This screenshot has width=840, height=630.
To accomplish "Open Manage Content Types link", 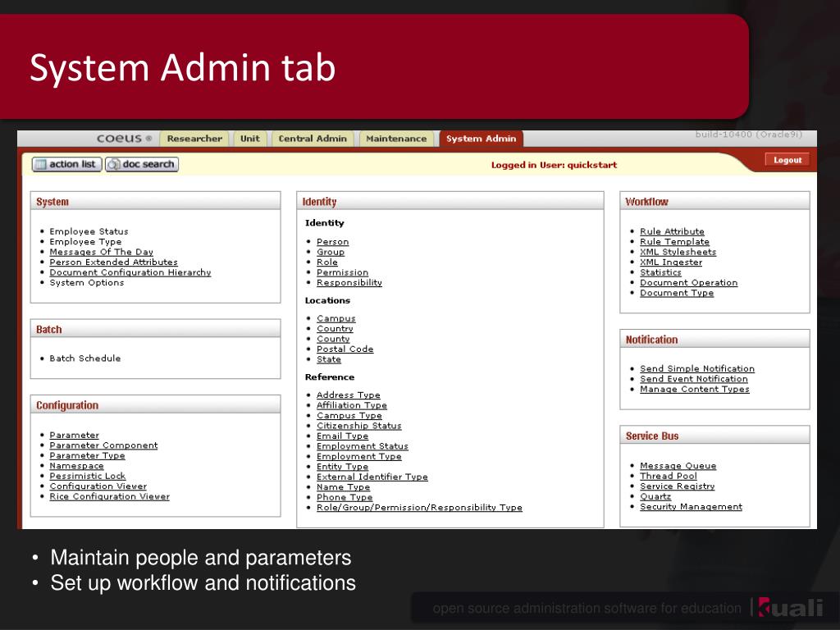I will tap(695, 389).
